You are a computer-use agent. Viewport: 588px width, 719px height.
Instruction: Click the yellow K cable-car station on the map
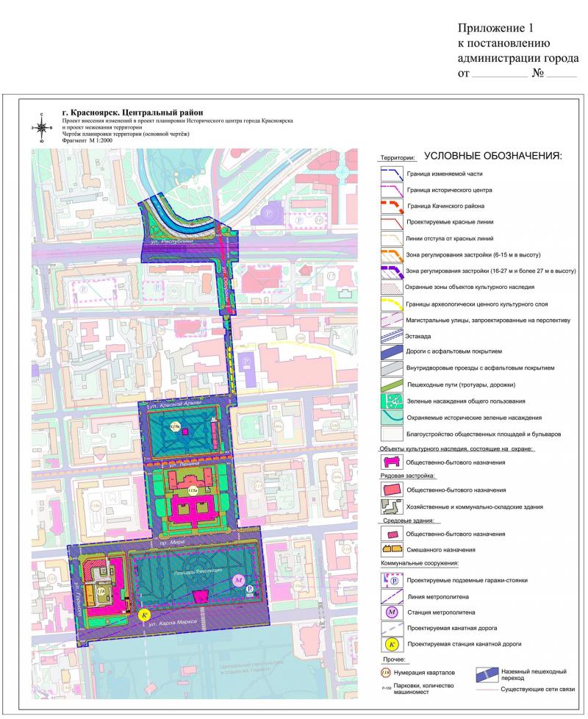(144, 615)
